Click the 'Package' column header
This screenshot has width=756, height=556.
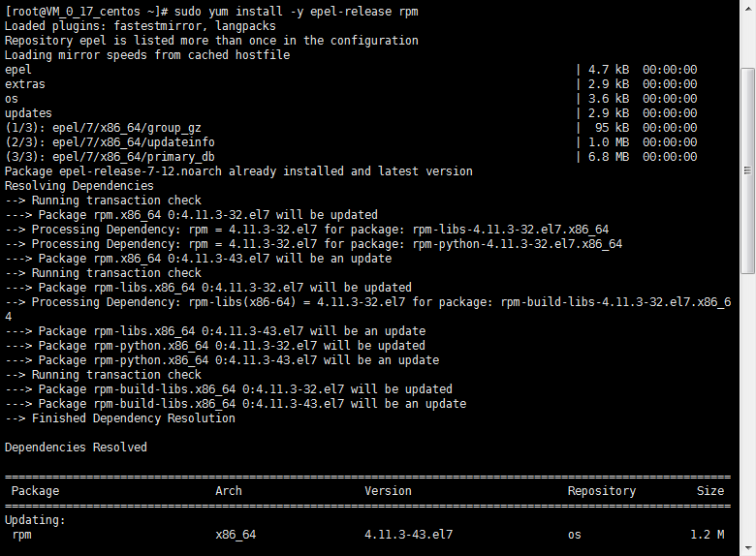tap(35, 491)
